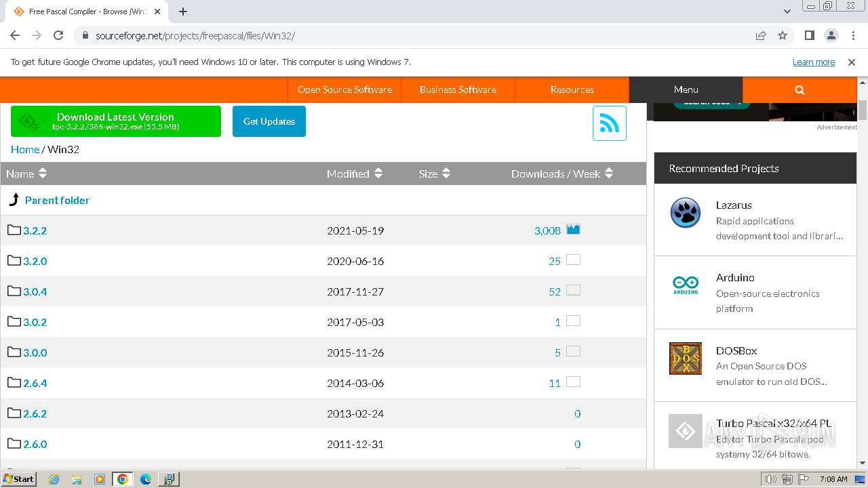Click the Lazarus paw logo

(x=686, y=213)
